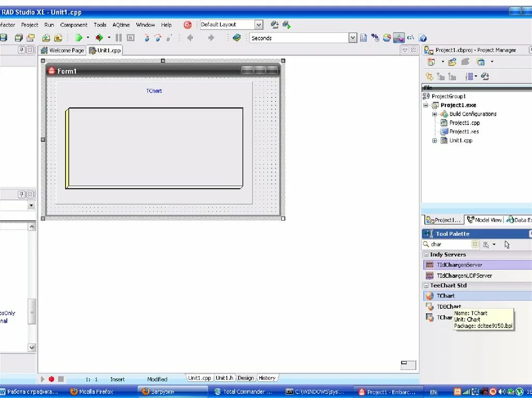Click the Run Without Debugging icon
Viewport: 532px width, 398px height.
99,38
